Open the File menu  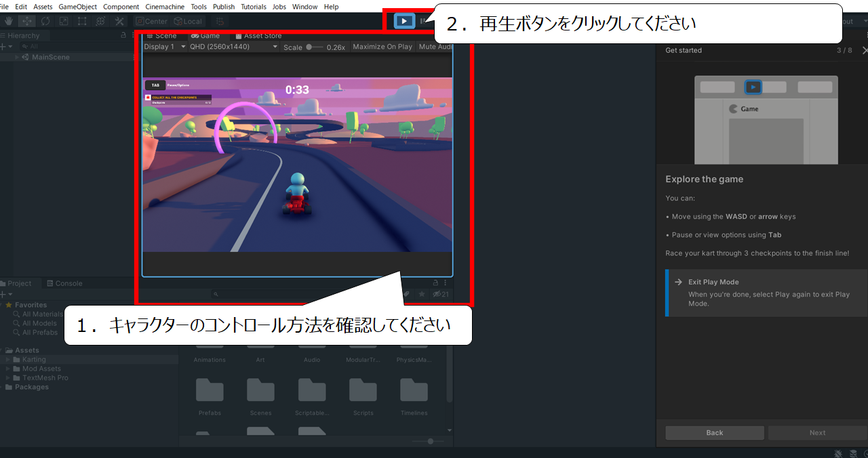[4, 7]
